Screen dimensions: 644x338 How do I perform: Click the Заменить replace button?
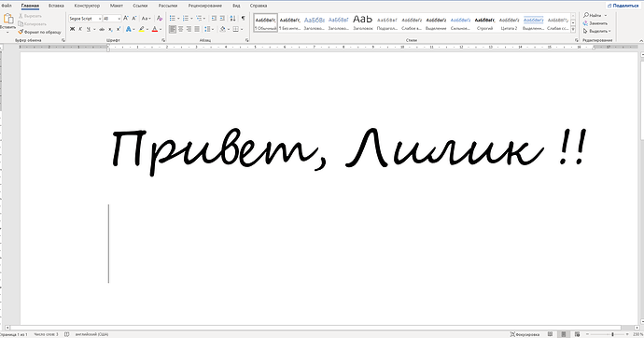(x=595, y=23)
